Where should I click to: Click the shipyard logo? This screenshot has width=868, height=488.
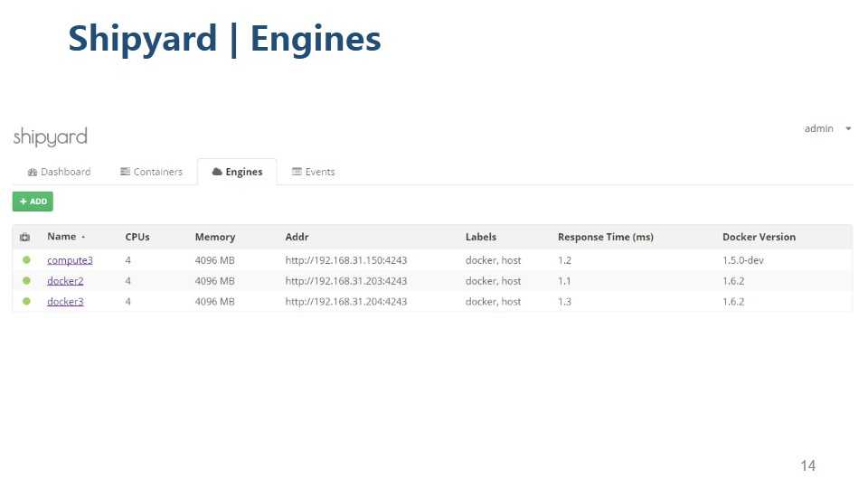point(51,136)
